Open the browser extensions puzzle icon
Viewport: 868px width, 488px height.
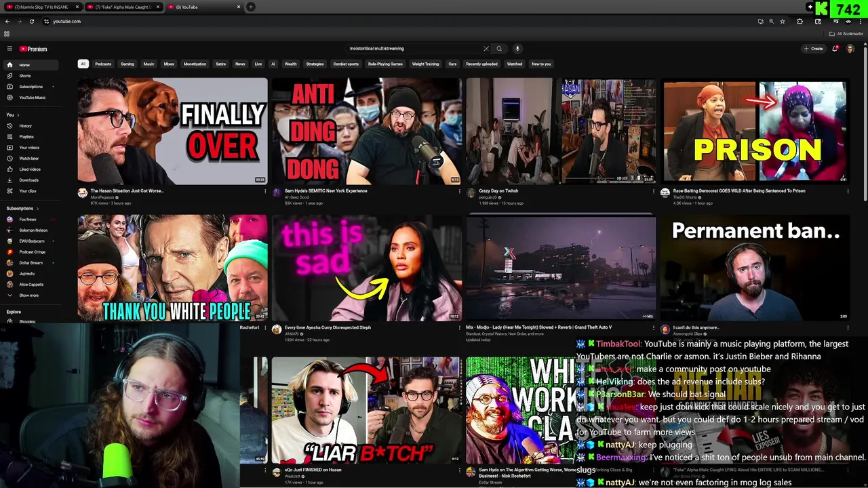[x=800, y=21]
